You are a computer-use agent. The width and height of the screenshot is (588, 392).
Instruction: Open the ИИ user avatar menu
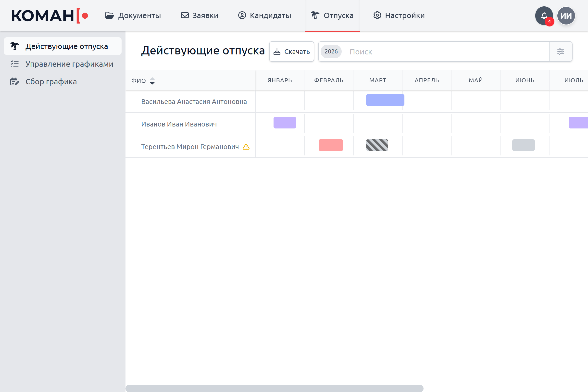click(x=566, y=16)
